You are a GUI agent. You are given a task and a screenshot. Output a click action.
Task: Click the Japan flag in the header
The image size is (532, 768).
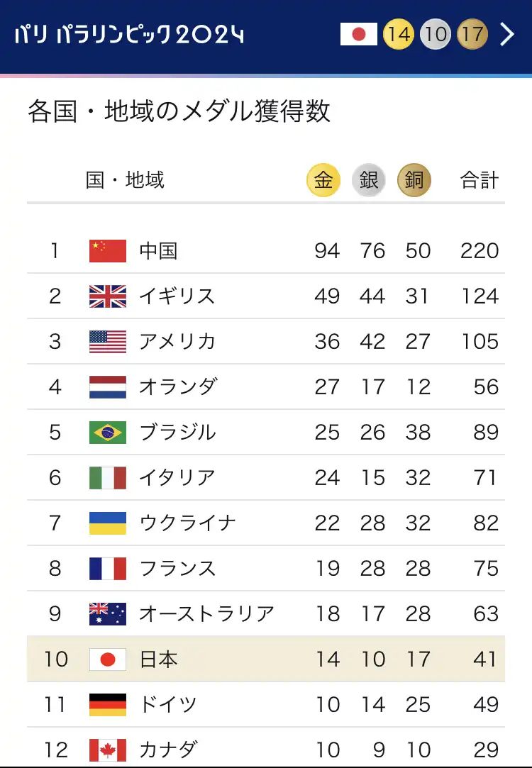tap(359, 34)
